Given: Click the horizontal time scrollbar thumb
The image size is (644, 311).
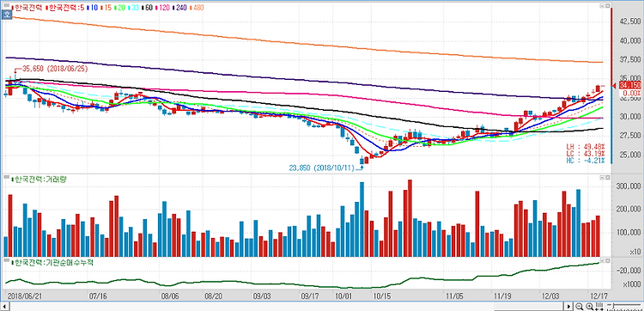Looking at the screenshot, I should click(x=529, y=307).
